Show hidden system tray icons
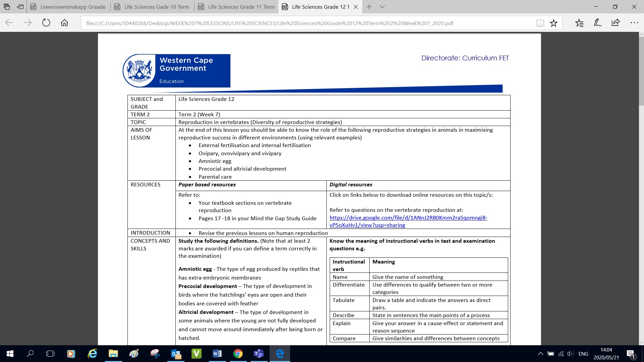This screenshot has width=644, height=362. coord(541,354)
